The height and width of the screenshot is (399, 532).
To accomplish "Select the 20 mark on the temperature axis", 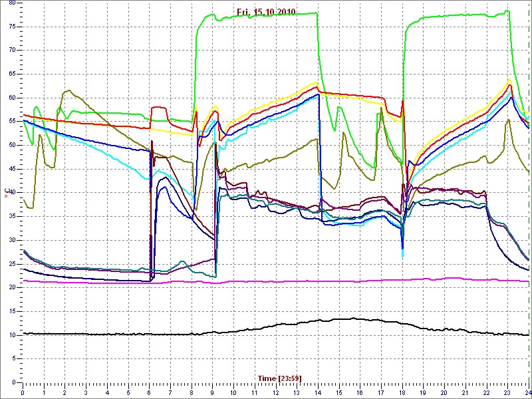I will click(x=13, y=287).
